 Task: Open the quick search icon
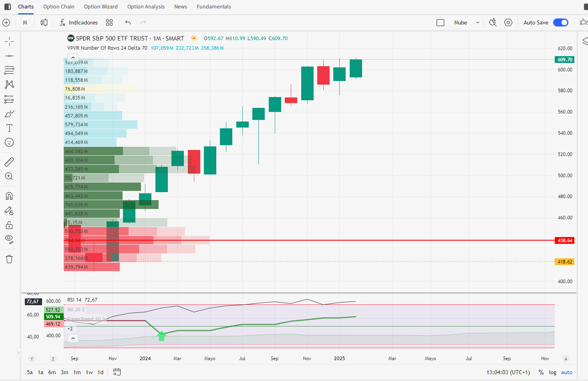(493, 22)
